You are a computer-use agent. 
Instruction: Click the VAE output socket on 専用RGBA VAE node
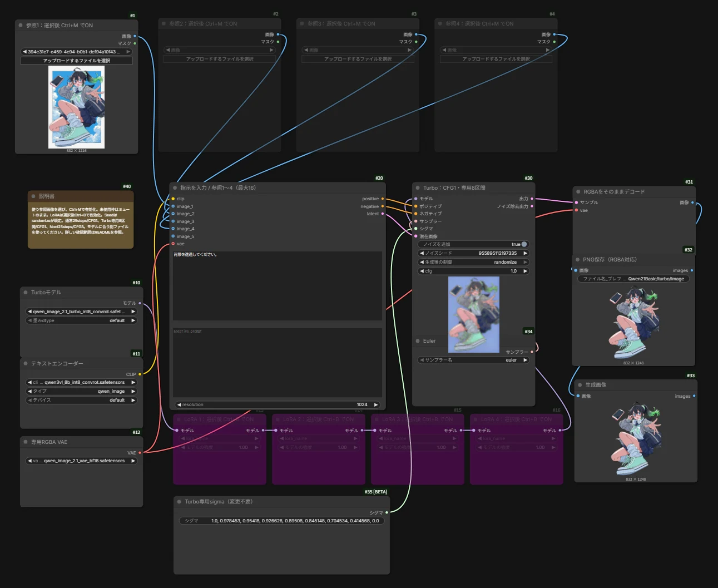[140, 453]
